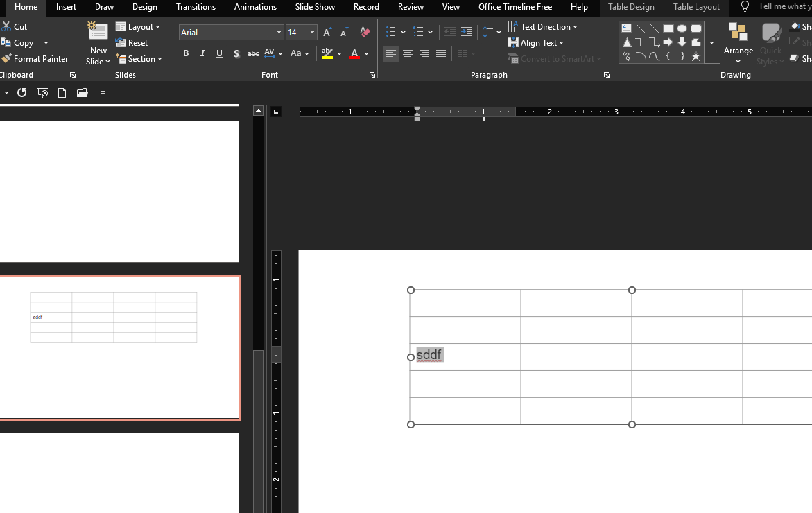Open the font name dropdown showing Arial
This screenshot has width=812, height=513.
279,33
